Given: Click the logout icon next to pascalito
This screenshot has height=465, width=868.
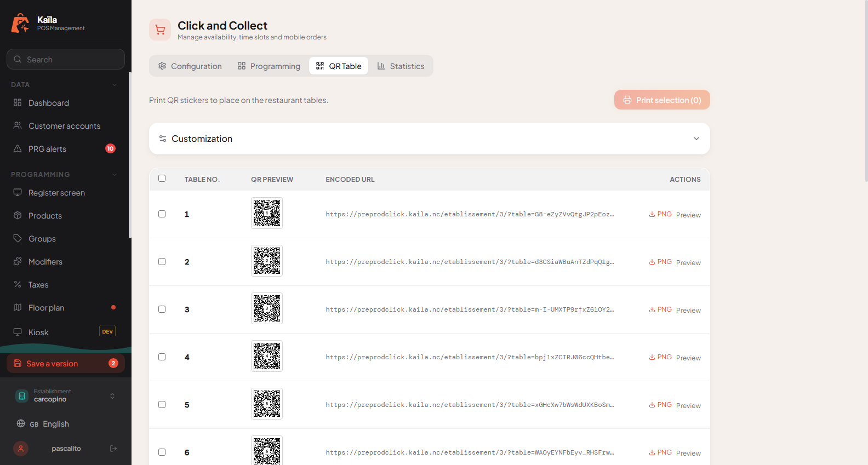Looking at the screenshot, I should [113, 449].
